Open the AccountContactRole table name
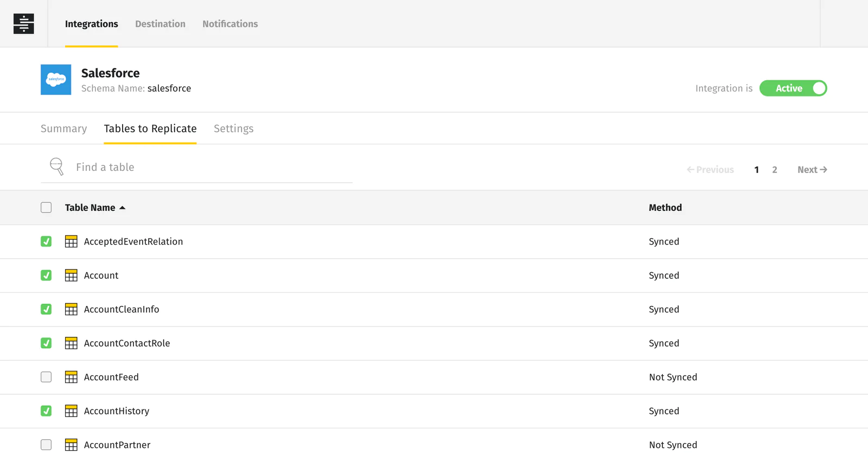The width and height of the screenshot is (868, 461). tap(127, 343)
